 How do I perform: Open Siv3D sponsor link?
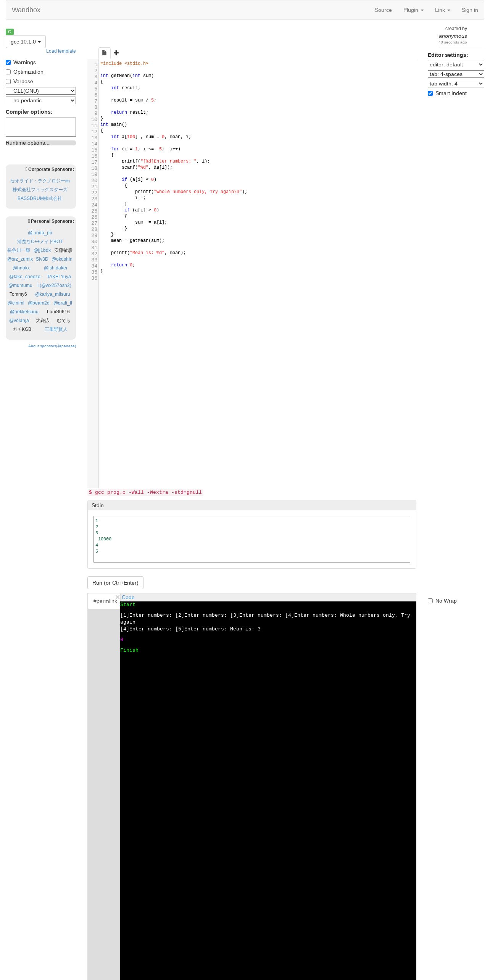tap(42, 259)
